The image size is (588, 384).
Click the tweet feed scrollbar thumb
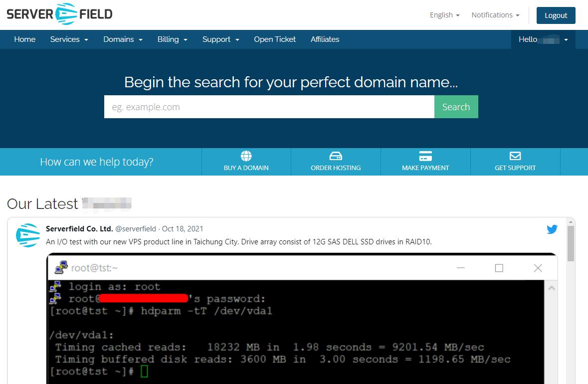click(x=571, y=244)
